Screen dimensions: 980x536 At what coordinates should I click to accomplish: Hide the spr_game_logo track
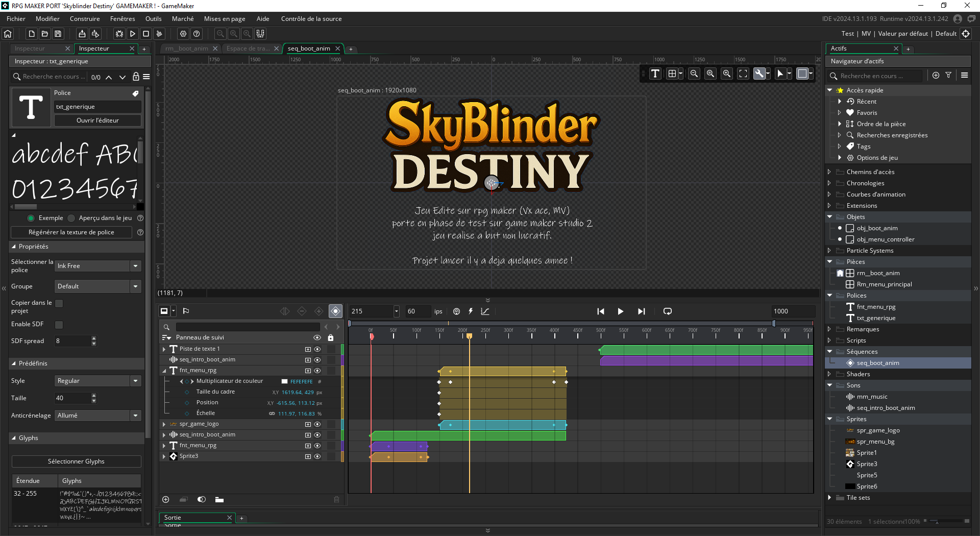coord(317,424)
